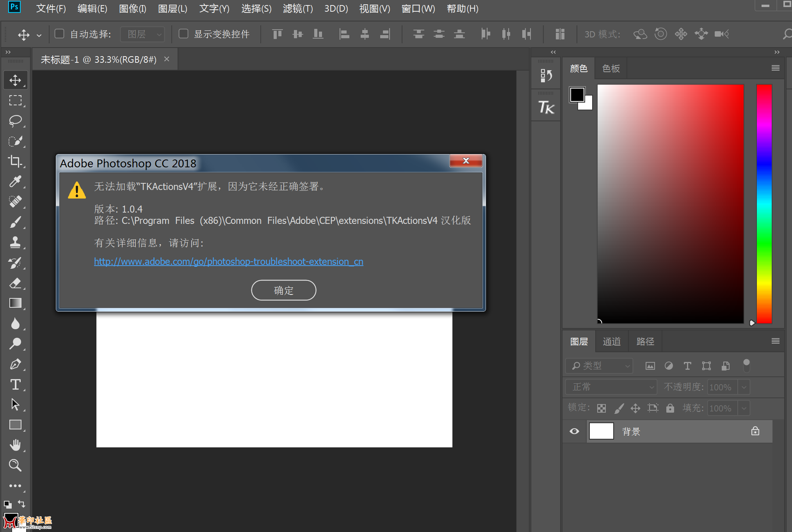Viewport: 792px width, 532px height.
Task: Select the Gradient tool
Action: coord(15,303)
